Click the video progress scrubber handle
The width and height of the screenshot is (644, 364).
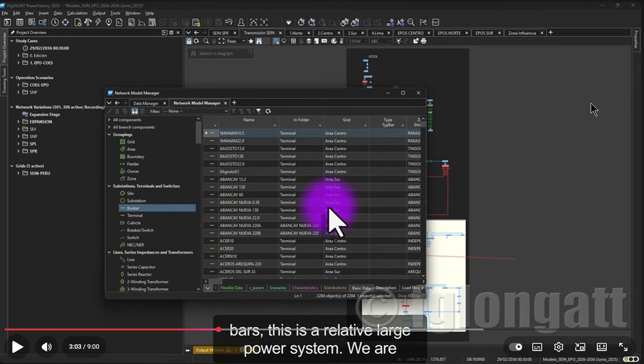[218, 330]
